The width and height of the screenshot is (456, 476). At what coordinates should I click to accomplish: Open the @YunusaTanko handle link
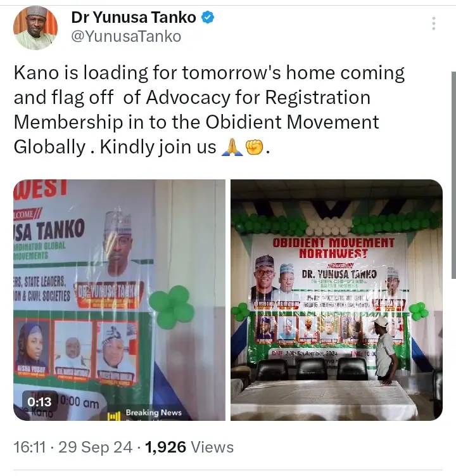coord(126,36)
